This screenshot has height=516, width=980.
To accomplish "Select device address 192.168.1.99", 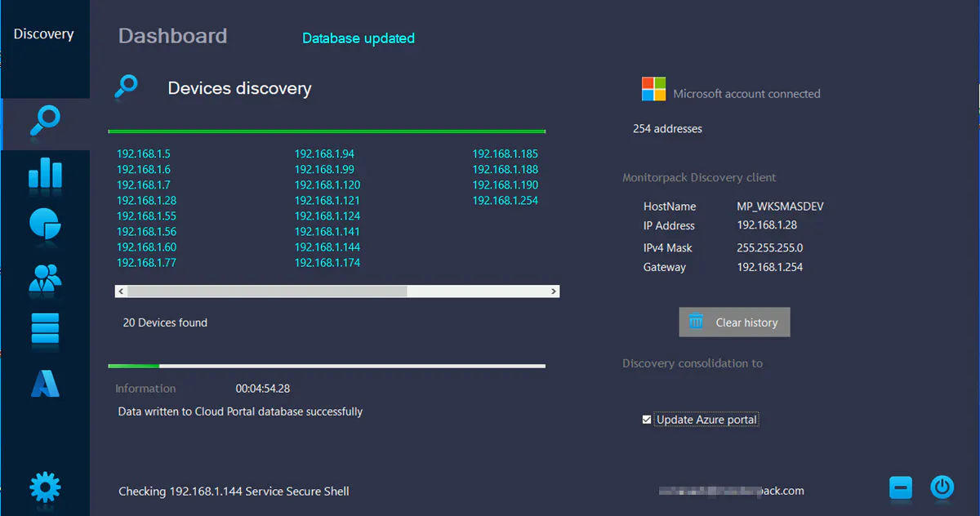I will tap(324, 169).
